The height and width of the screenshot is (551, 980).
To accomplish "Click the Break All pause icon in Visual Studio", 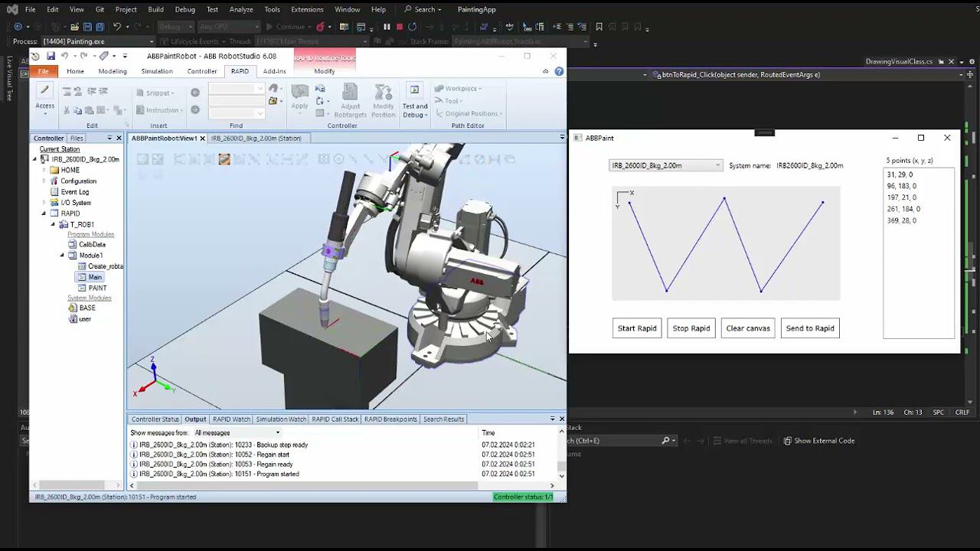I will click(x=387, y=27).
